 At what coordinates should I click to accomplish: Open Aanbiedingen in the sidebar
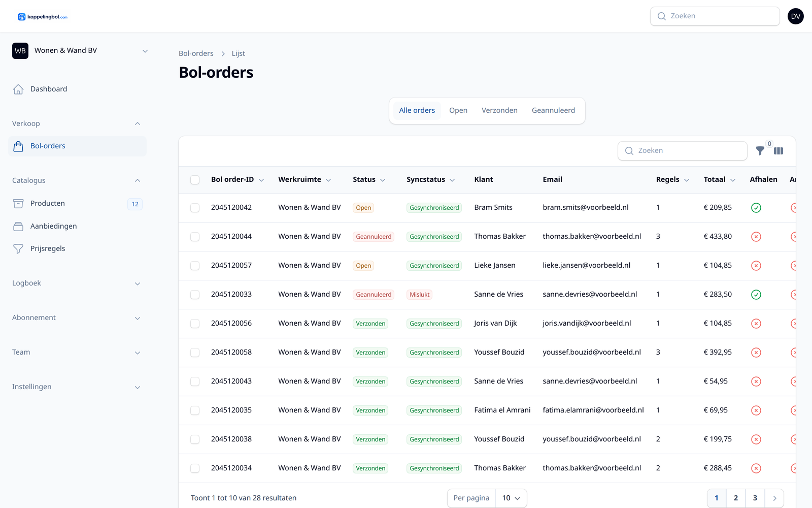coord(77,227)
